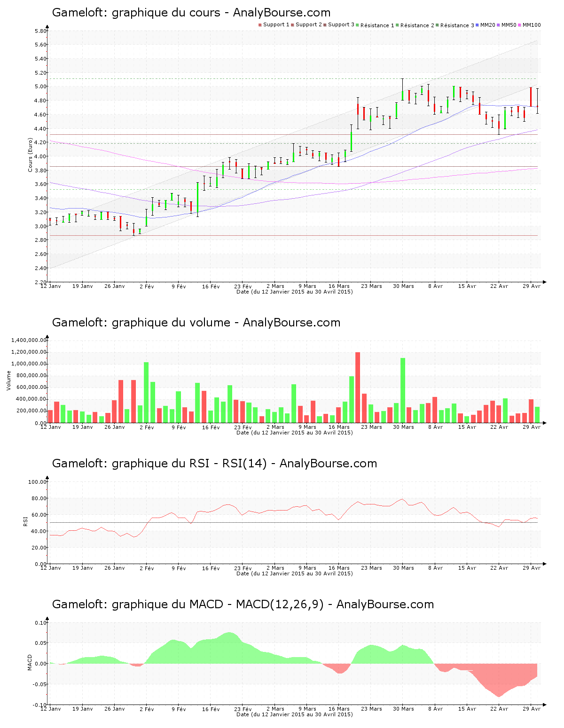The width and height of the screenshot is (564, 728).
Task: Click the '2 Fév' date under the price chart
Action: (147, 286)
